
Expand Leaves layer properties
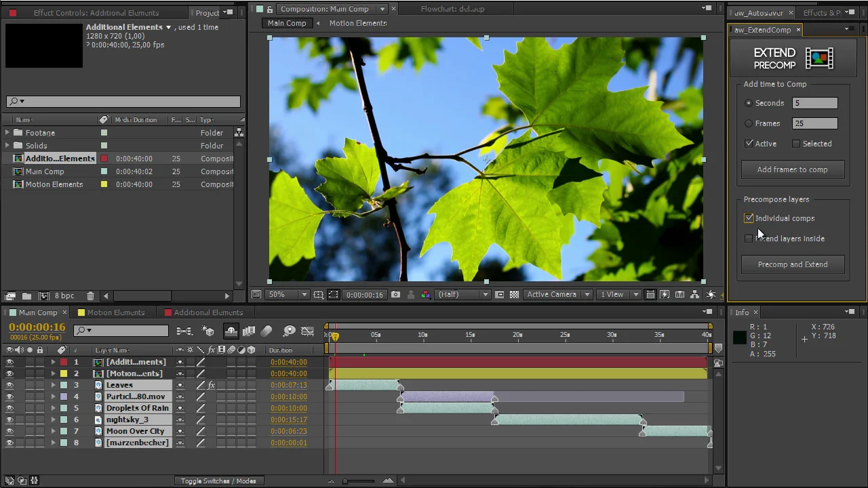pyautogui.click(x=53, y=385)
